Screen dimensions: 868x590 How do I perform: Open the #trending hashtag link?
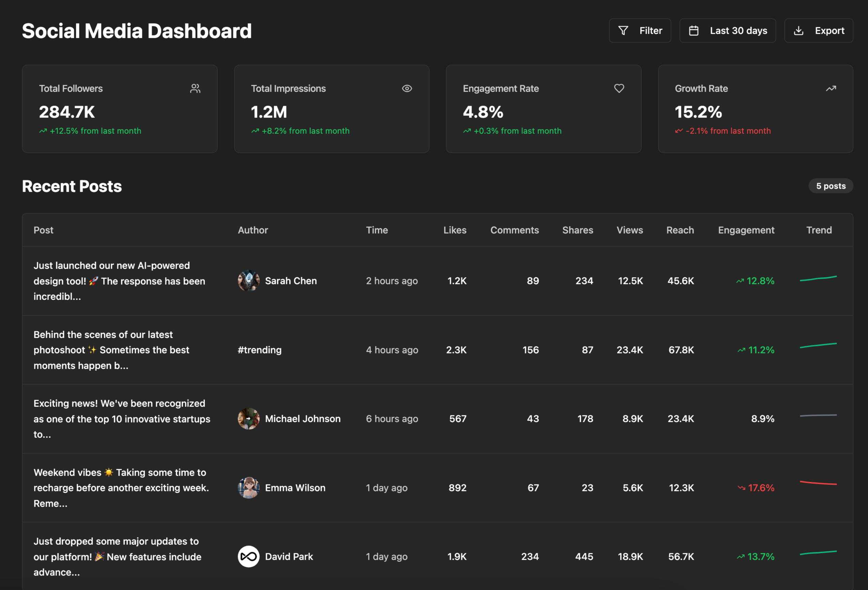(x=259, y=350)
